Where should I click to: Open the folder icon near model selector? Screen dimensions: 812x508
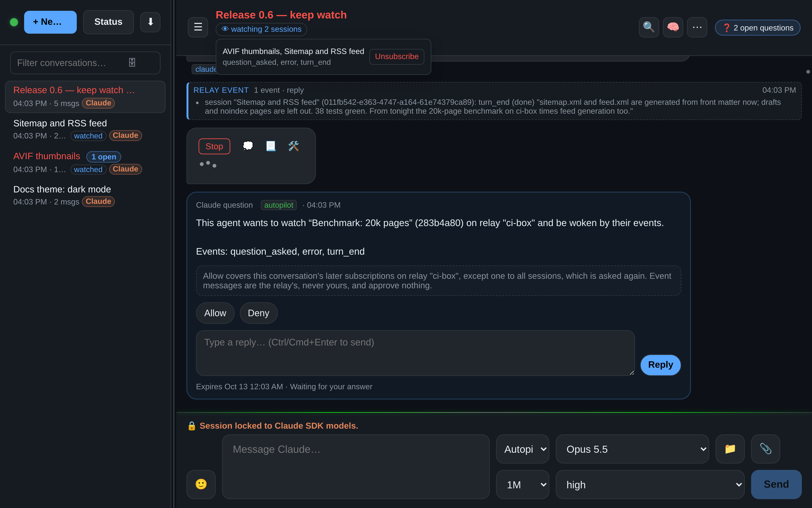coord(730,449)
